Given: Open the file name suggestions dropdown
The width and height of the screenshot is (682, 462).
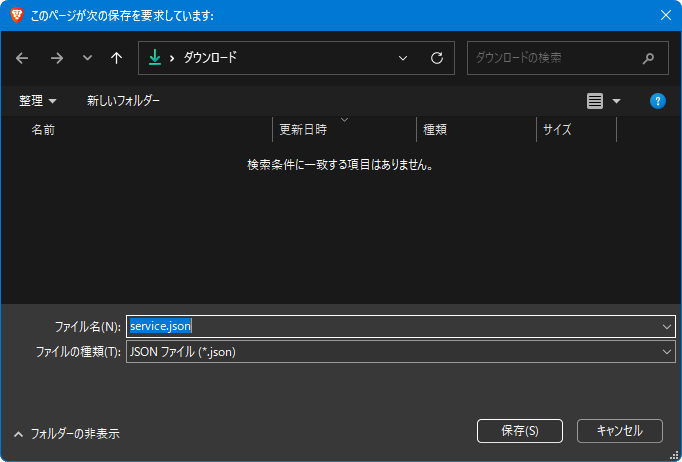Looking at the screenshot, I should [x=666, y=327].
